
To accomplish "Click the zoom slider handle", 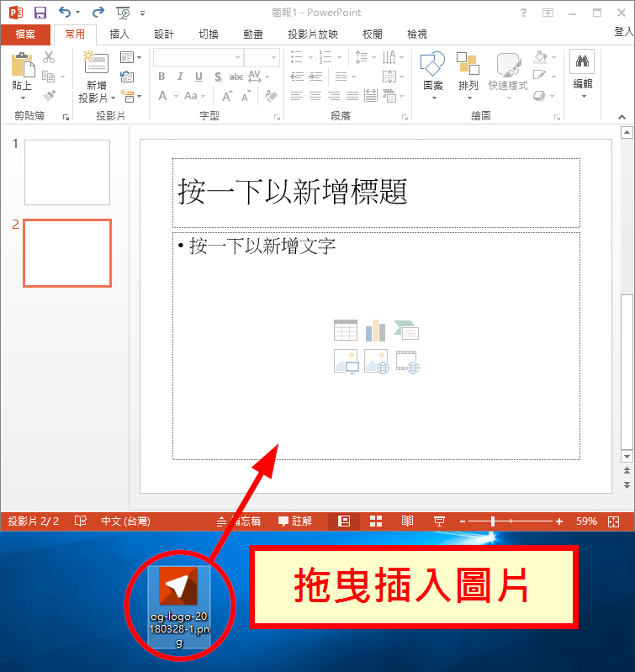I will pyautogui.click(x=493, y=521).
